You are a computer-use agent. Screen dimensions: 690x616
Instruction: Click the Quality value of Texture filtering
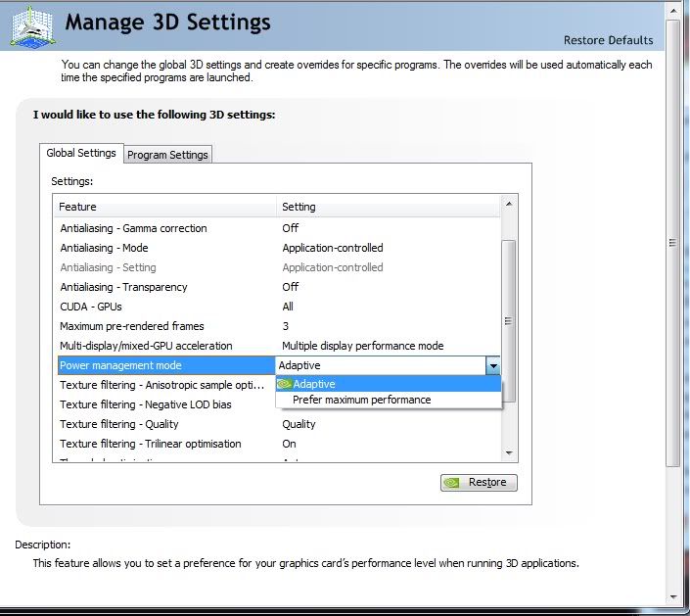pos(299,424)
